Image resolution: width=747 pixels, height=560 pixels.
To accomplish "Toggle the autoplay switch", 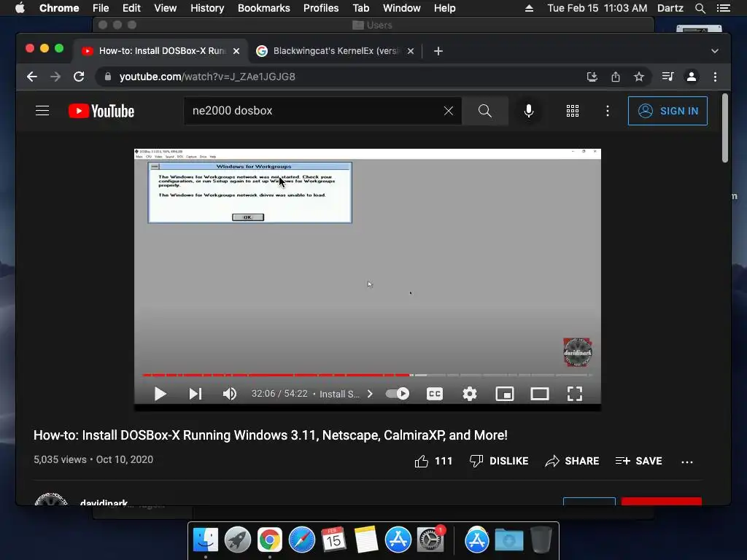I will tap(398, 394).
